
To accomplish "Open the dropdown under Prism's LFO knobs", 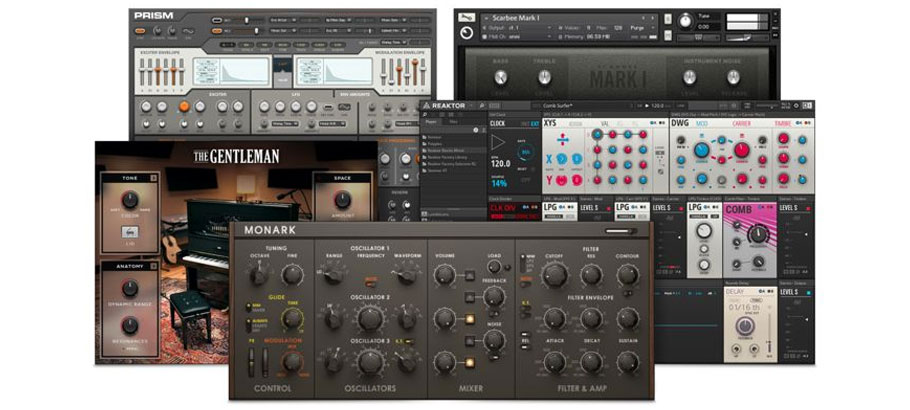I will tap(284, 124).
